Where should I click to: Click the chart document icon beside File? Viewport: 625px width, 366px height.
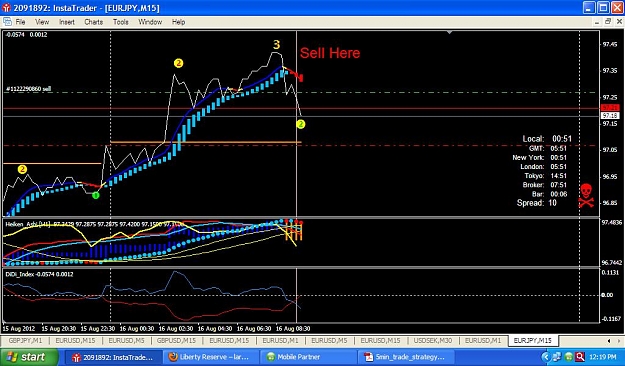[7, 22]
